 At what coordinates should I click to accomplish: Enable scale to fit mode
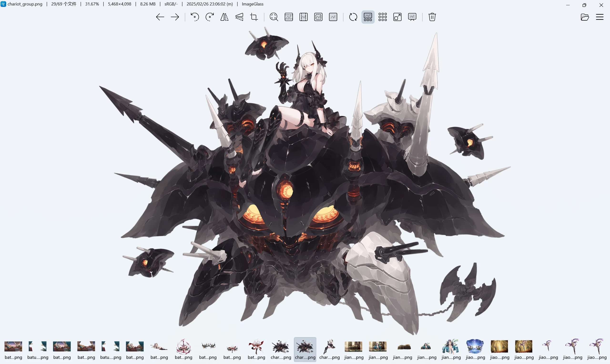318,17
